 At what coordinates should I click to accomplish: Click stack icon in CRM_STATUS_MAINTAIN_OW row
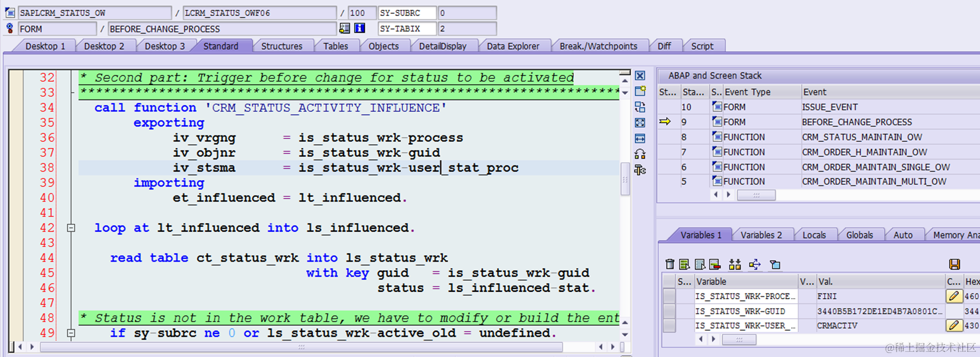tap(717, 137)
